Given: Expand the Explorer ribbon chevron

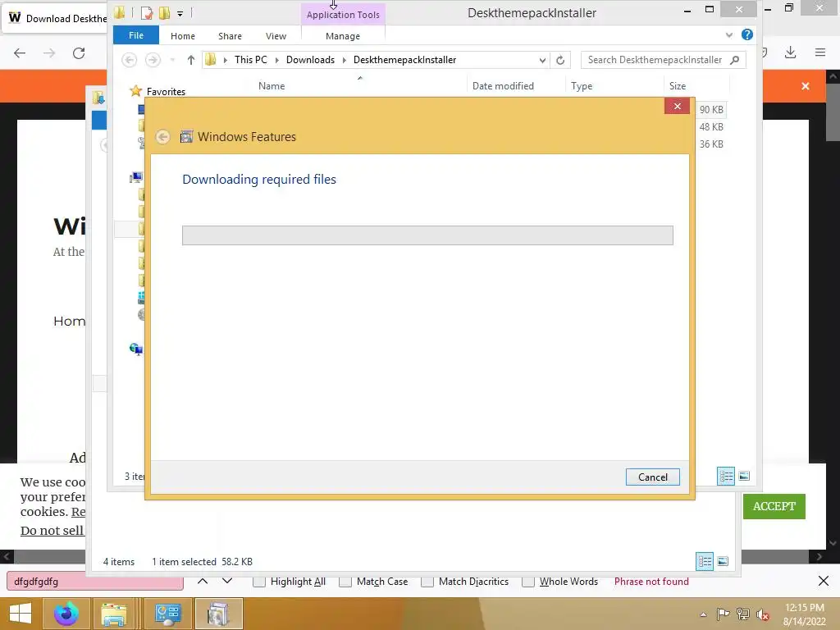Looking at the screenshot, I should [729, 34].
